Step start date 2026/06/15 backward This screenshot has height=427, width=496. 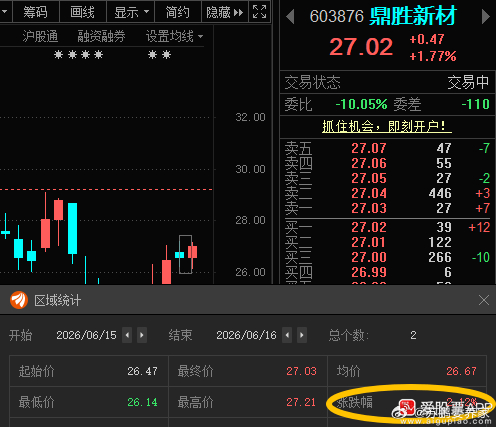pos(127,335)
